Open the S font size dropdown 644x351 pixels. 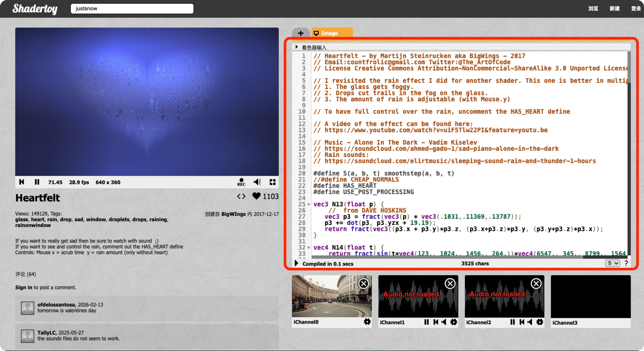pyautogui.click(x=612, y=263)
